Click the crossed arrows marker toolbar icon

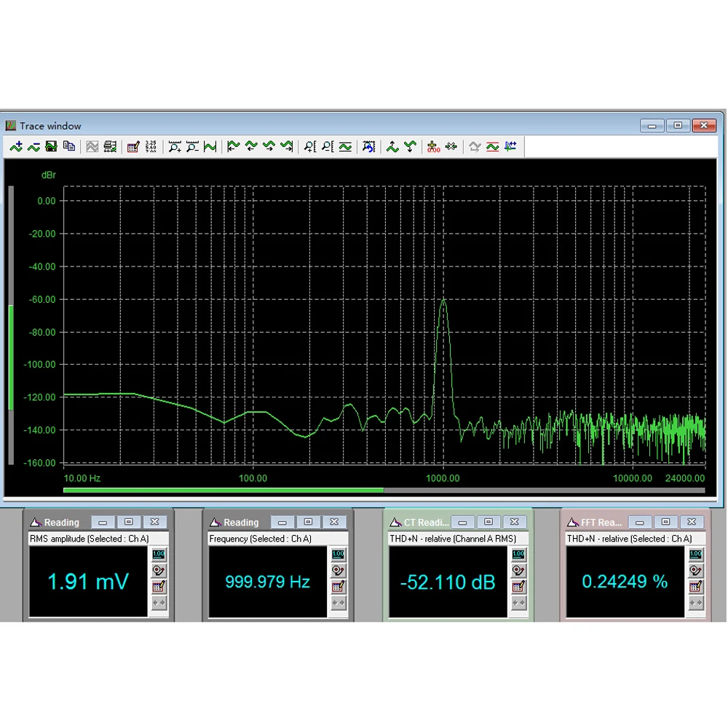click(x=451, y=147)
